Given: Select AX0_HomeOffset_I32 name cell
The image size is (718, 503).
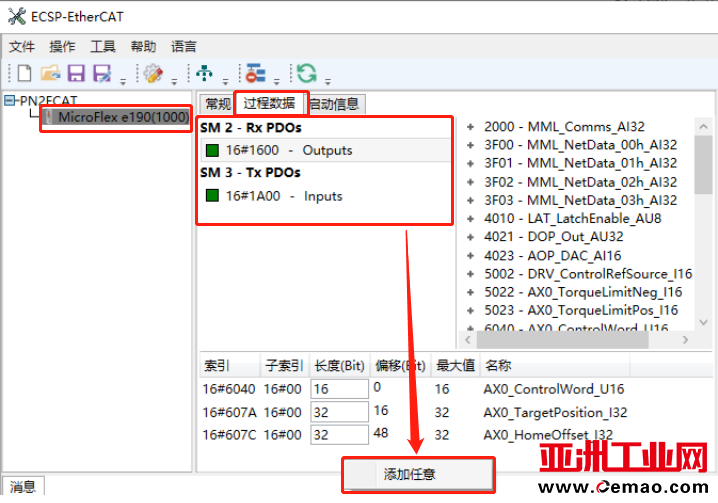Looking at the screenshot, I should coord(548,435).
